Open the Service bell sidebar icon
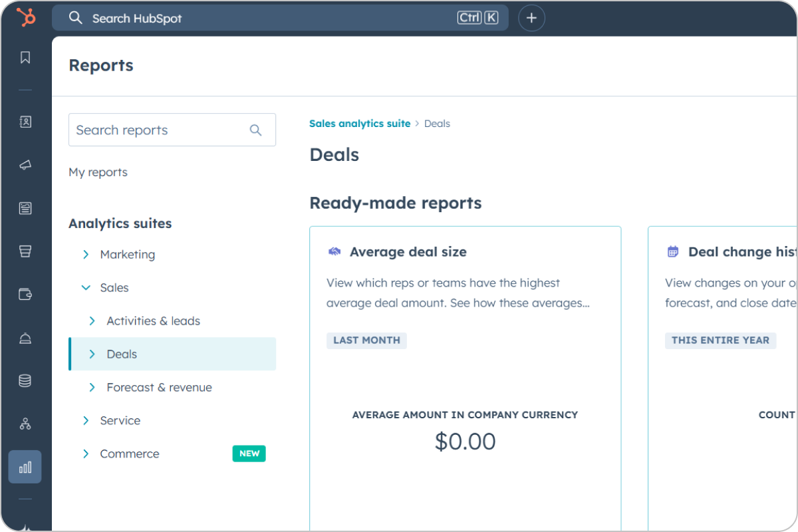Viewport: 798px width, 532px height. 25,337
